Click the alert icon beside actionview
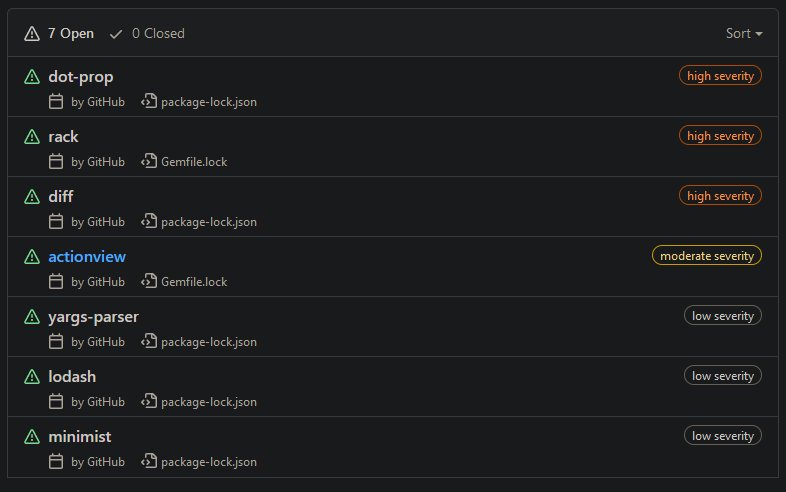This screenshot has width=786, height=492. point(32,257)
